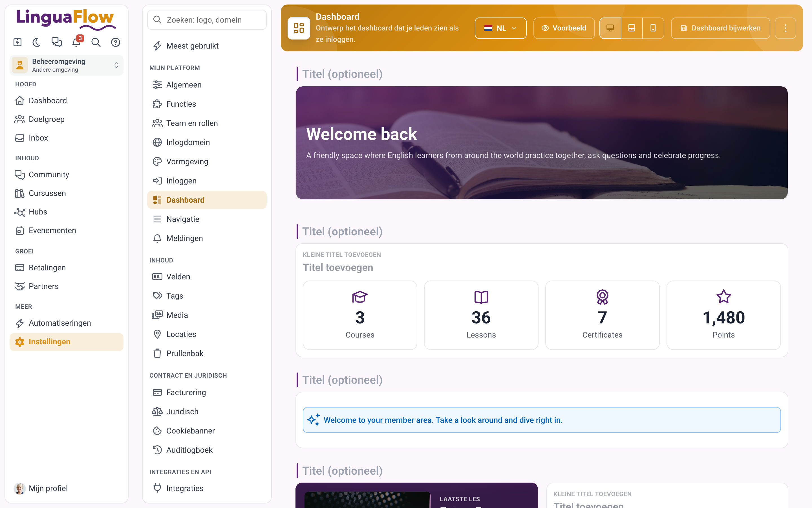Click the Titel toevoegen heading in the stats card

coord(338,268)
